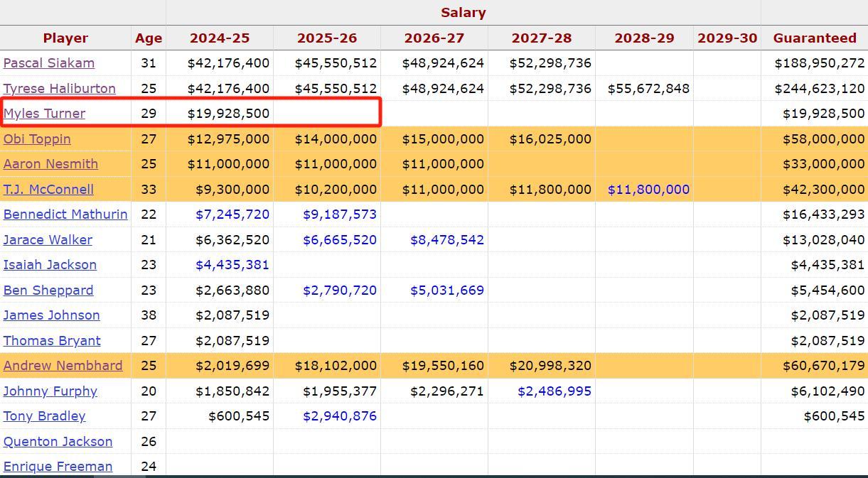This screenshot has height=478, width=868.
Task: Open Pascal Siakam's player page
Action: point(49,63)
